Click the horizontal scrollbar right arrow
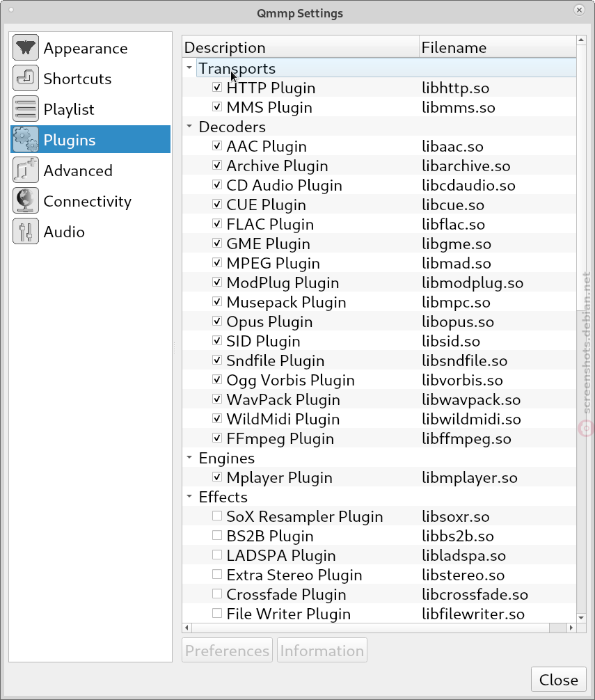This screenshot has width=595, height=700. [x=571, y=628]
